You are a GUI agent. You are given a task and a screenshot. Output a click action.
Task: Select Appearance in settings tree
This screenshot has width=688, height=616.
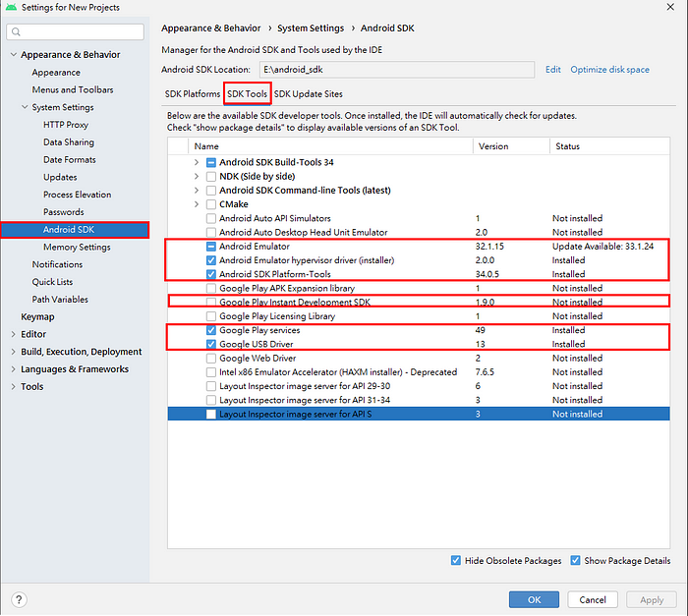[x=56, y=73]
